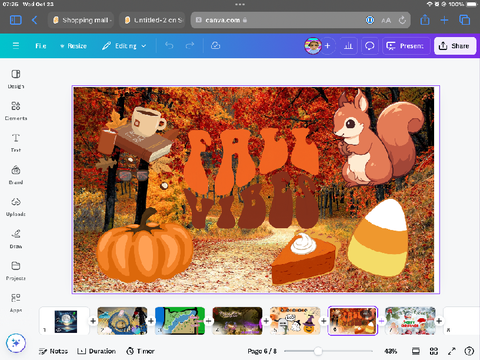Screen dimensions: 480x360
Task: Toggle Safari sidebar
Action: click(x=16, y=20)
